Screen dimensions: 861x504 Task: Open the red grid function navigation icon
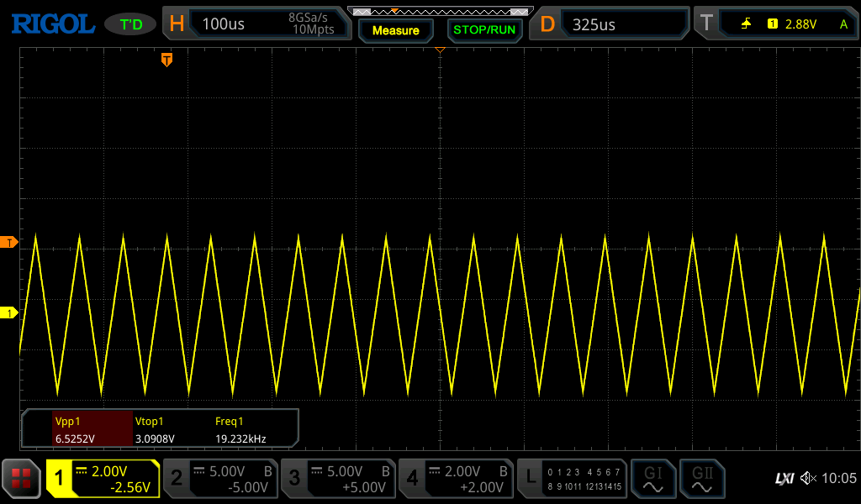click(x=21, y=478)
